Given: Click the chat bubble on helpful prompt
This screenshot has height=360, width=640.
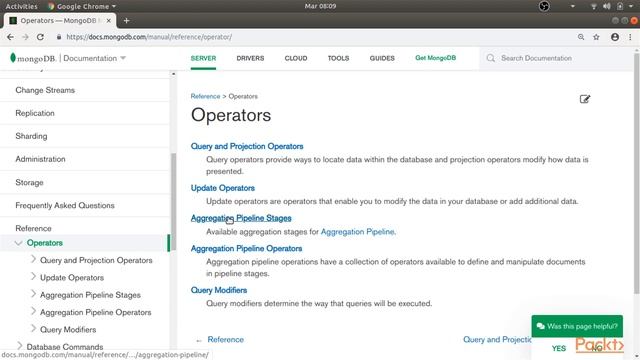Looking at the screenshot, I should 541,326.
